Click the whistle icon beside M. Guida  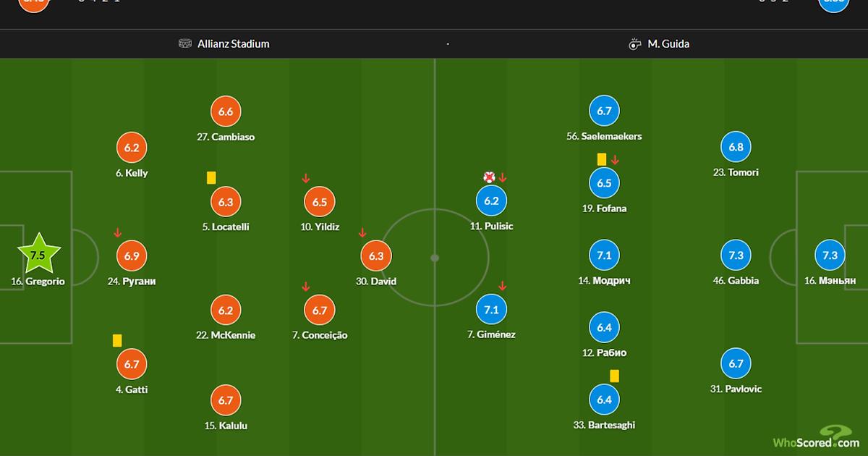[635, 43]
